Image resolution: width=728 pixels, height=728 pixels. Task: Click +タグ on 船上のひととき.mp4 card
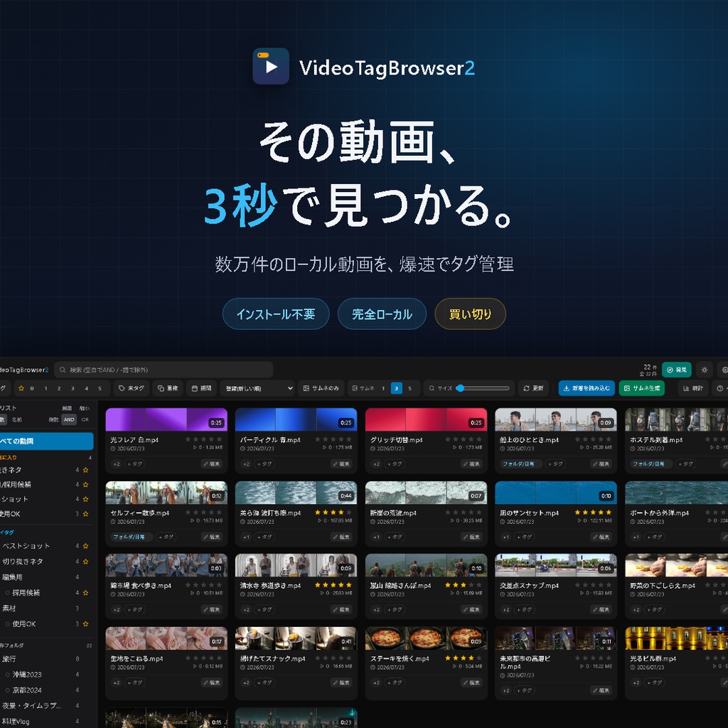click(x=556, y=464)
